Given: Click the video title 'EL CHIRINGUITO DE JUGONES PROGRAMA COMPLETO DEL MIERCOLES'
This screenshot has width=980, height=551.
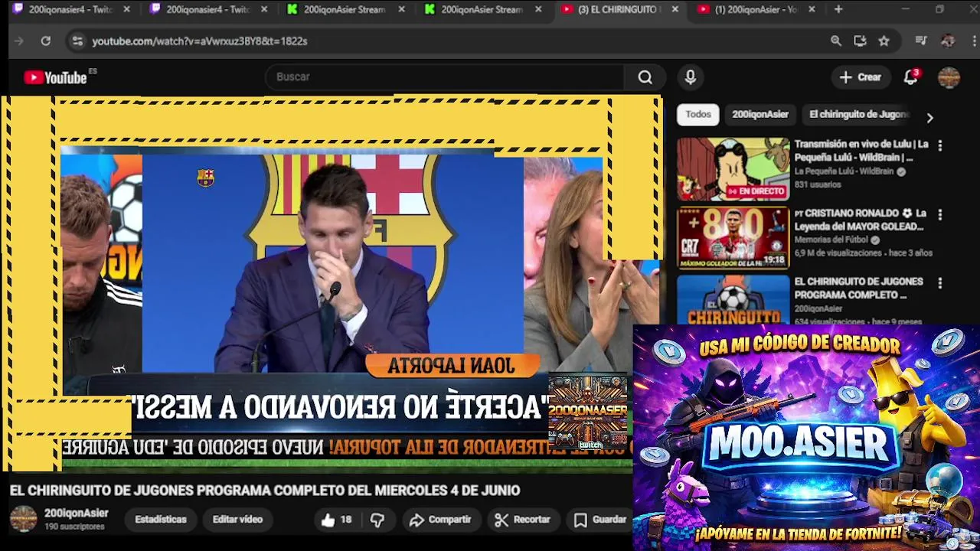Looking at the screenshot, I should (265, 491).
